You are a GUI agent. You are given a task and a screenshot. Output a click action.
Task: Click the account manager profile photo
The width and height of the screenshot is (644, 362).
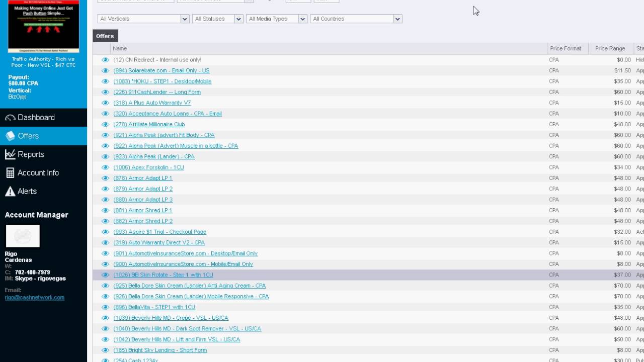[23, 236]
